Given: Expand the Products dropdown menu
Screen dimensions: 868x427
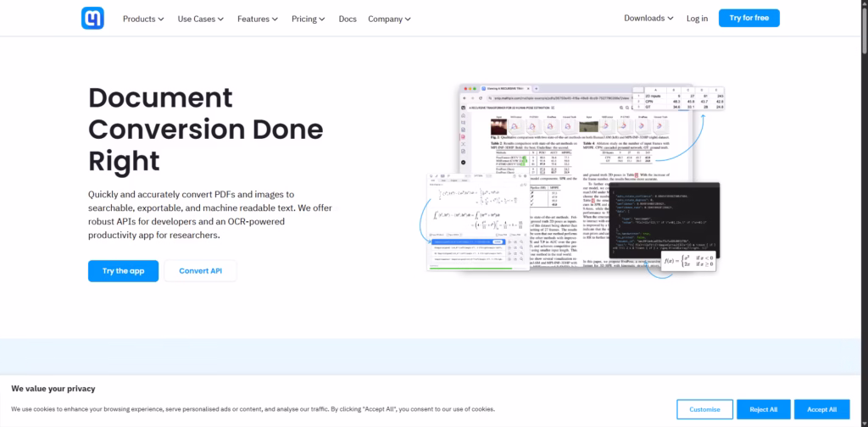Looking at the screenshot, I should 144,19.
